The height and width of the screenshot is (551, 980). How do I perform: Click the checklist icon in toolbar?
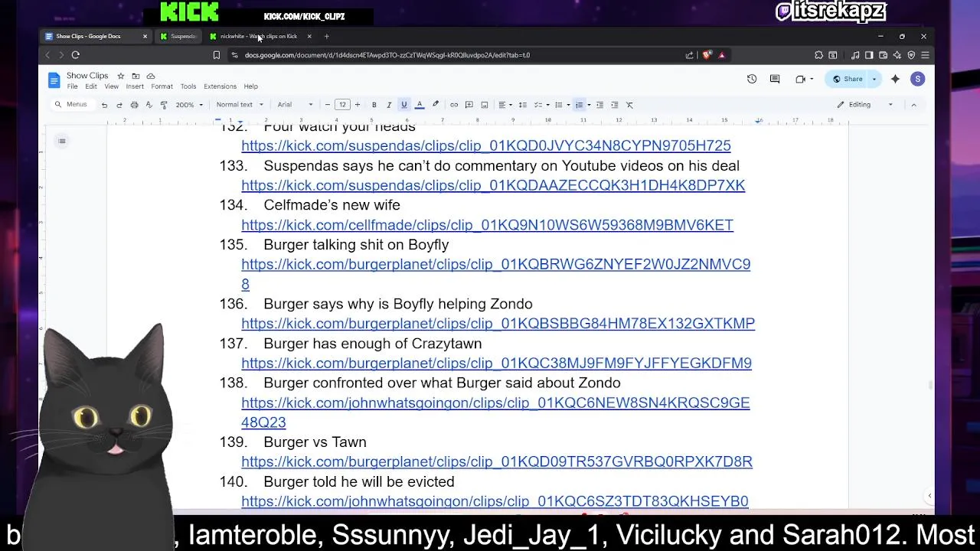coord(537,105)
